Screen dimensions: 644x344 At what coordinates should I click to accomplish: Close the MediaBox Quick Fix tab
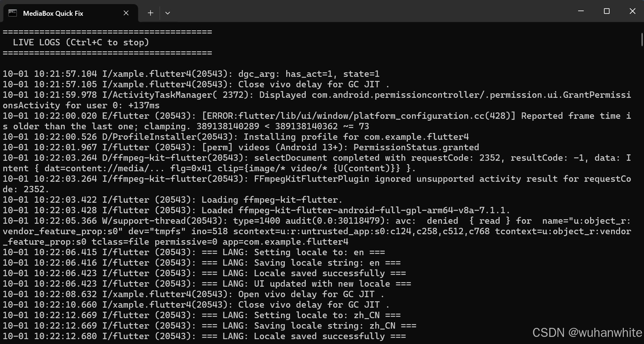[x=126, y=13]
